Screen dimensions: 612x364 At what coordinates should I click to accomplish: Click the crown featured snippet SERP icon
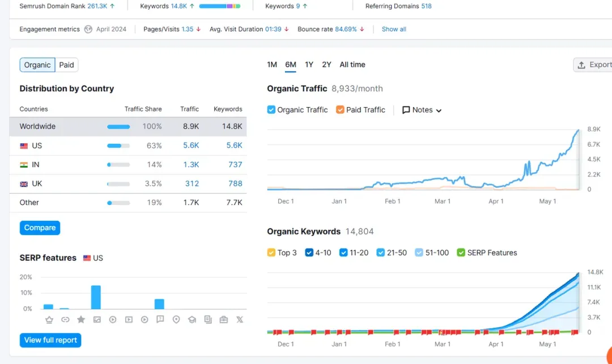[x=49, y=320]
